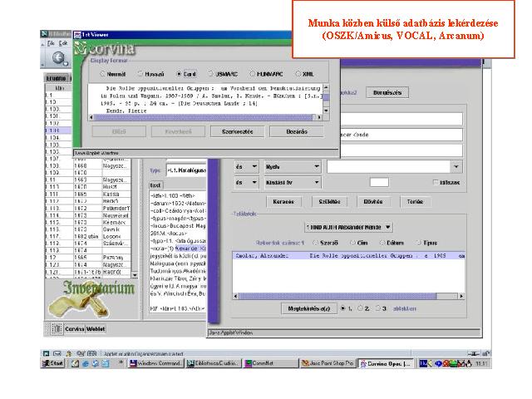
Task: Select the text tab in record panel
Action: [x=155, y=185]
